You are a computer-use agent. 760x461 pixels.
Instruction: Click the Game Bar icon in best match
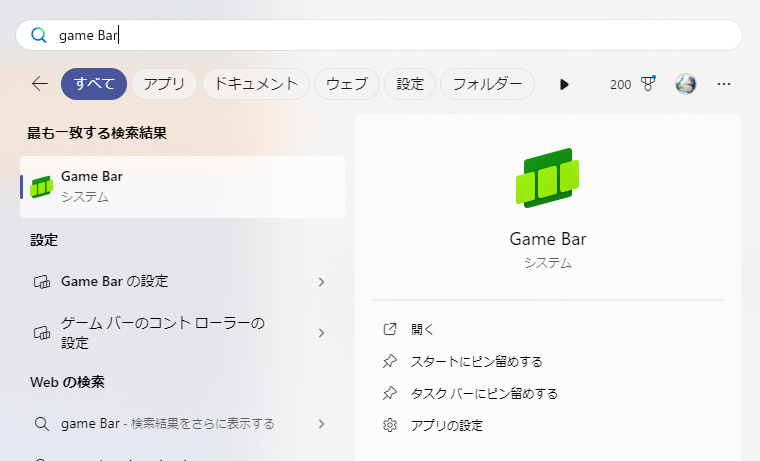[41, 187]
